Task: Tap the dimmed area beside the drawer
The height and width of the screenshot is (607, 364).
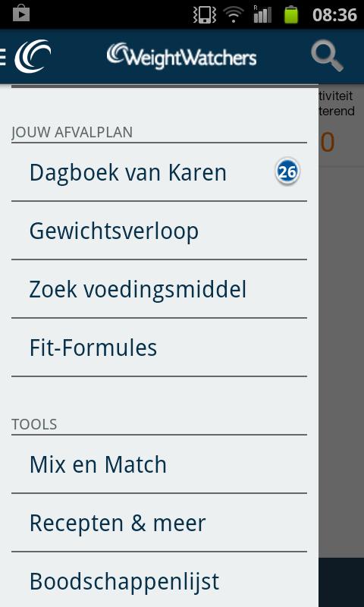Action: [x=341, y=348]
